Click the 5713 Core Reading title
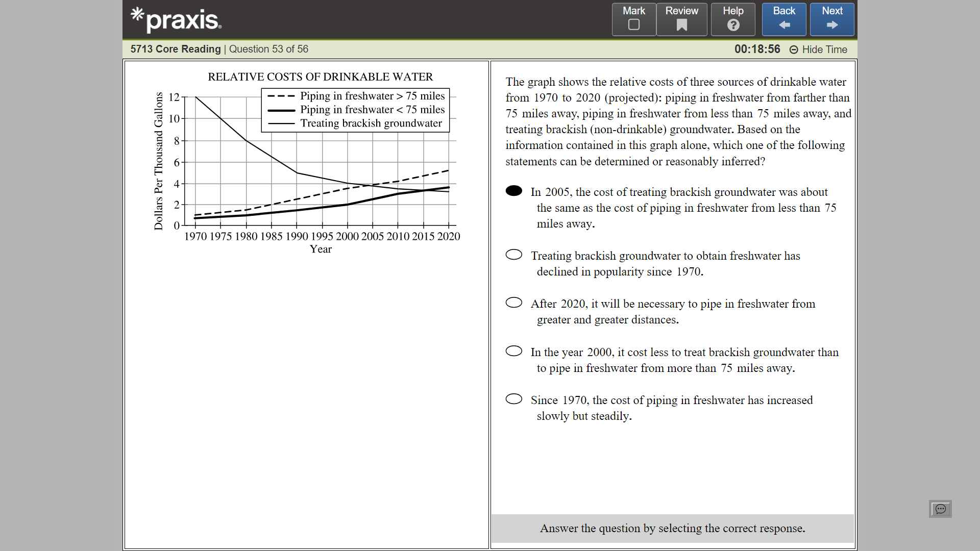Viewport: 980px width, 551px height. pyautogui.click(x=176, y=49)
